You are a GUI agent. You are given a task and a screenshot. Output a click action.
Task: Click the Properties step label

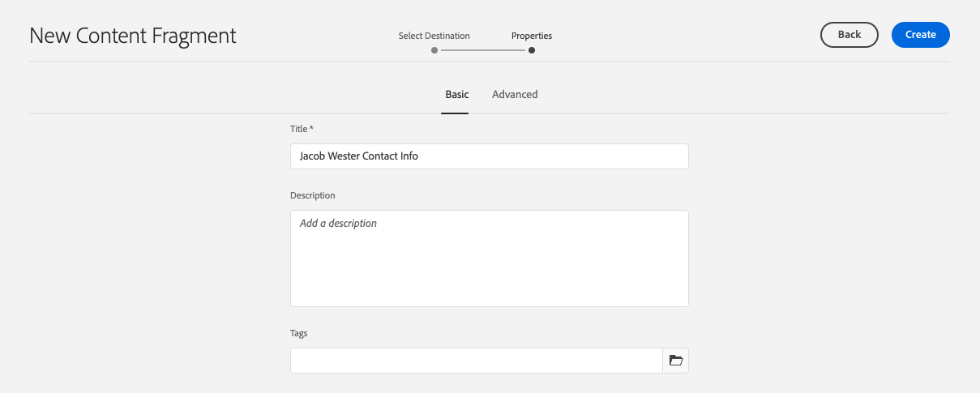point(532,36)
